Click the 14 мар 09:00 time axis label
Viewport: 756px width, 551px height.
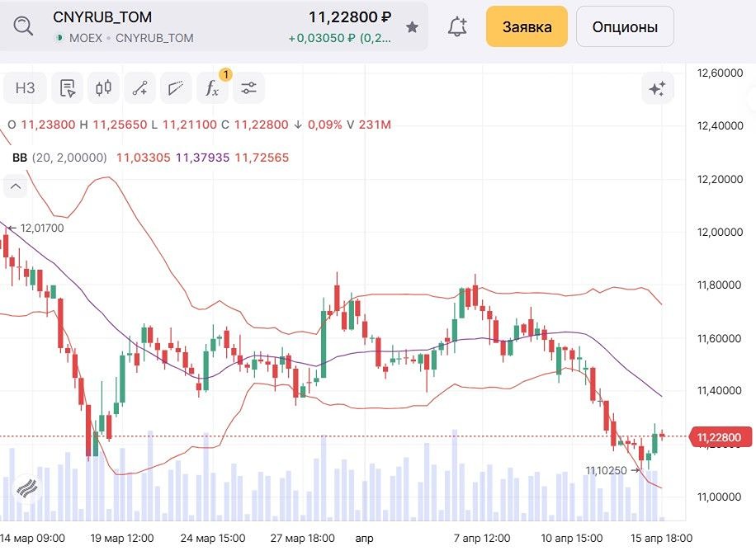pos(32,538)
